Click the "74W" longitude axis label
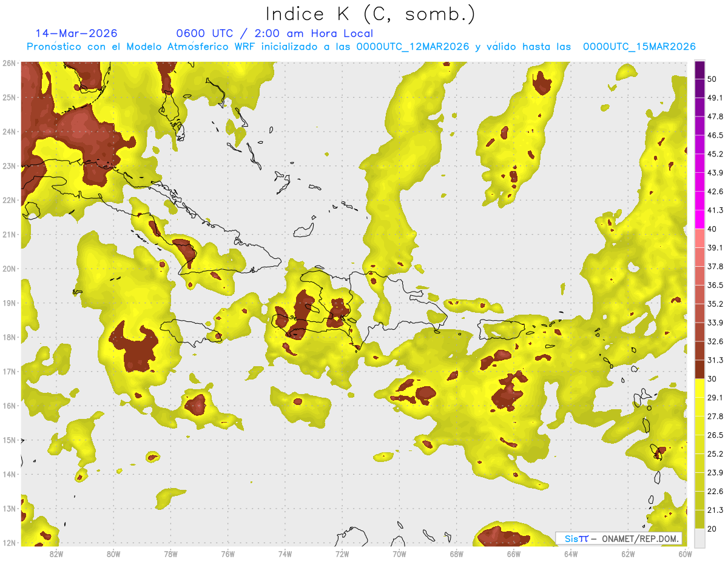The height and width of the screenshot is (562, 728). pos(285,554)
